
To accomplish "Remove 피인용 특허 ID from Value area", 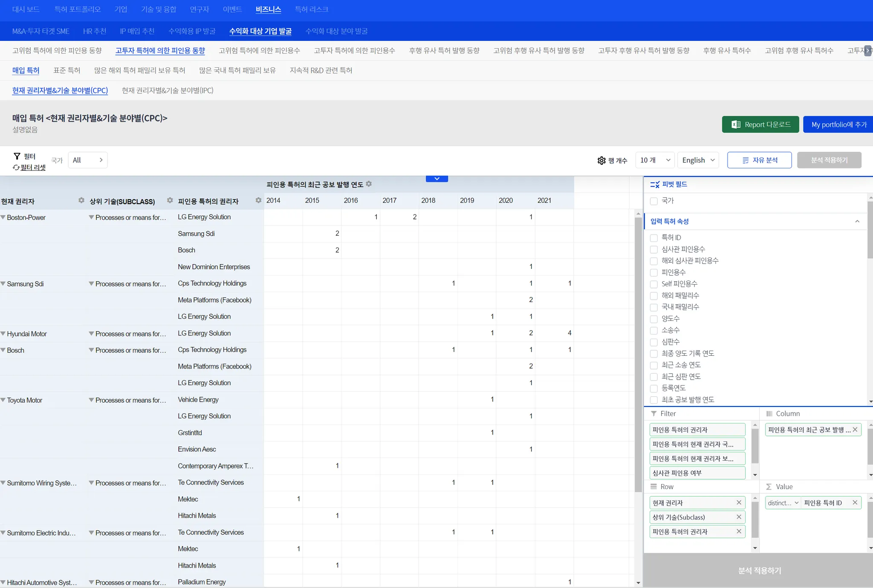I will [x=855, y=503].
